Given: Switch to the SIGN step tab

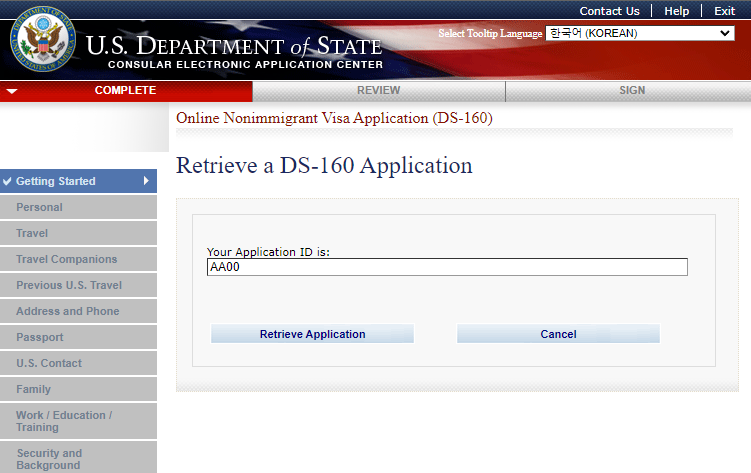Looking at the screenshot, I should click(x=628, y=91).
